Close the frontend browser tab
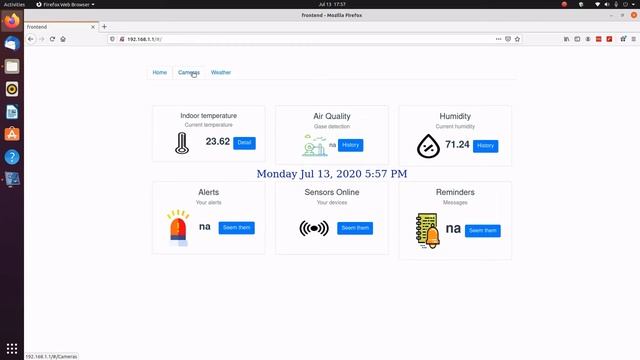 (x=93, y=27)
